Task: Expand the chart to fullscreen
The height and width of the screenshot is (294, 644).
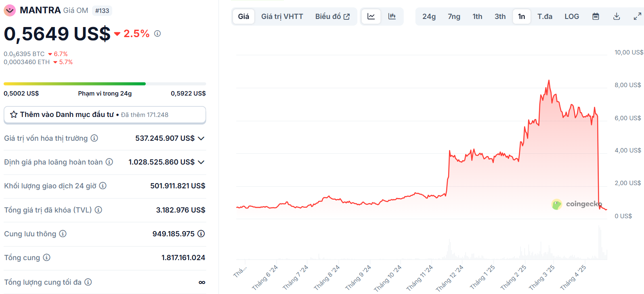Action: (637, 17)
